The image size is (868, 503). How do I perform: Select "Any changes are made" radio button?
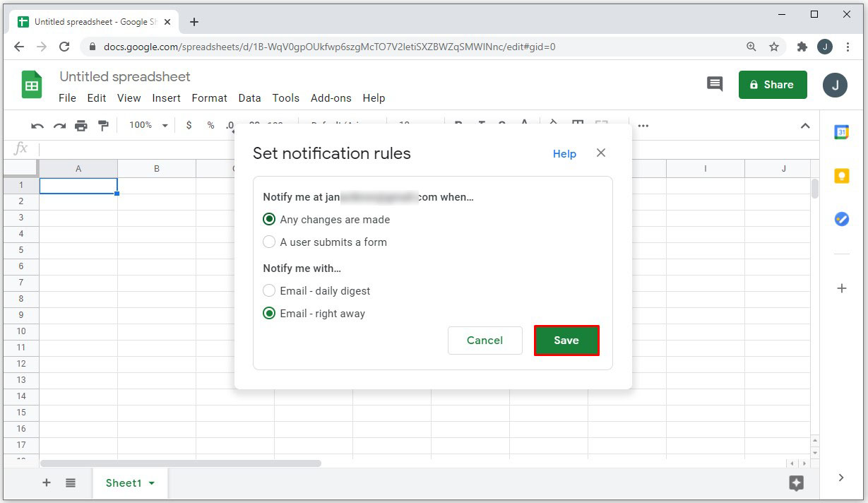269,220
